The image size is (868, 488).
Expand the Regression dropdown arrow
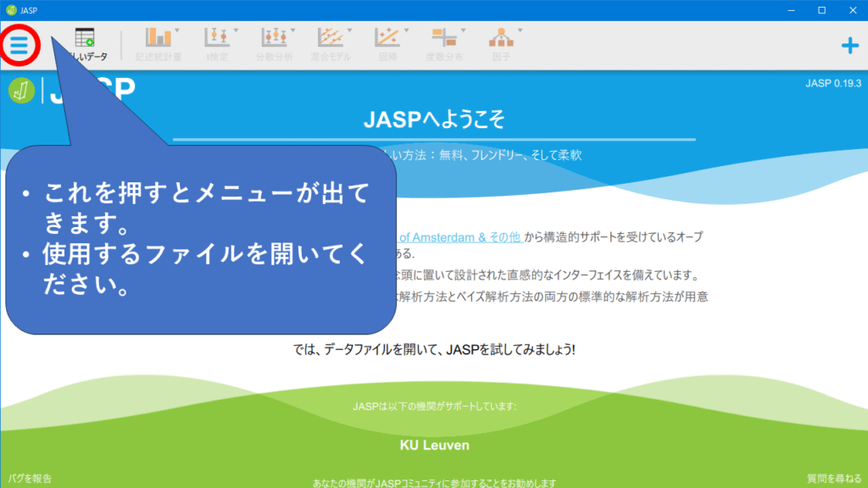[x=406, y=30]
